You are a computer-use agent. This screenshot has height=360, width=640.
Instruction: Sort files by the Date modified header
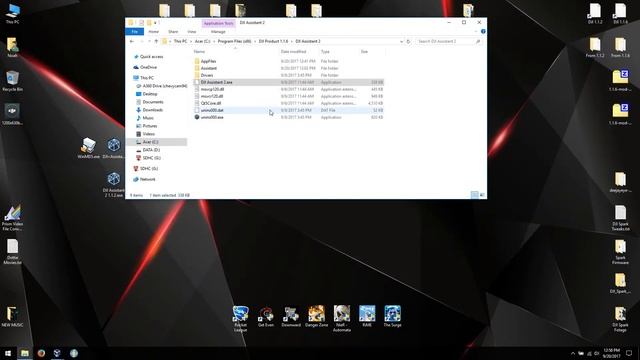[293, 52]
